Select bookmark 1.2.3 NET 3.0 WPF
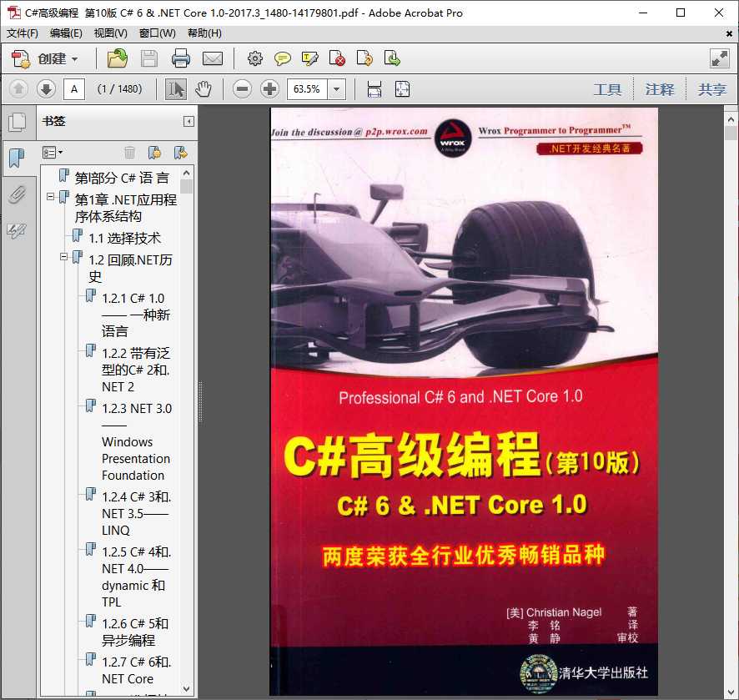This screenshot has height=700, width=739. (137, 441)
